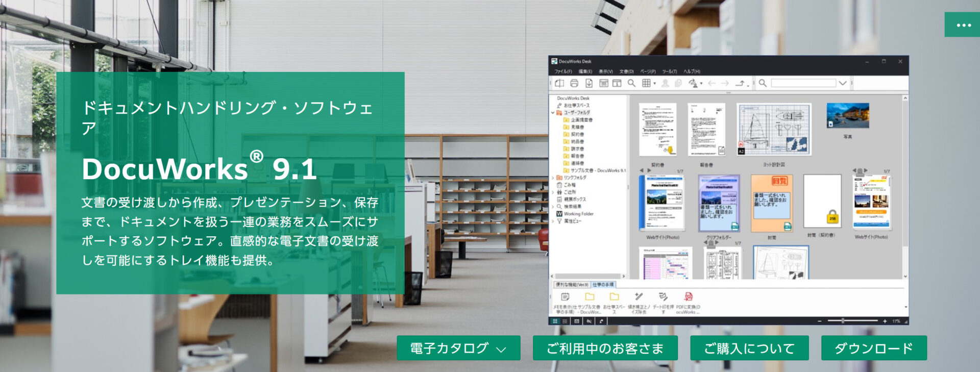Viewport: 980px width, 372px height.
Task: Click the grayed stamp icon in toolbar
Action: (665, 83)
